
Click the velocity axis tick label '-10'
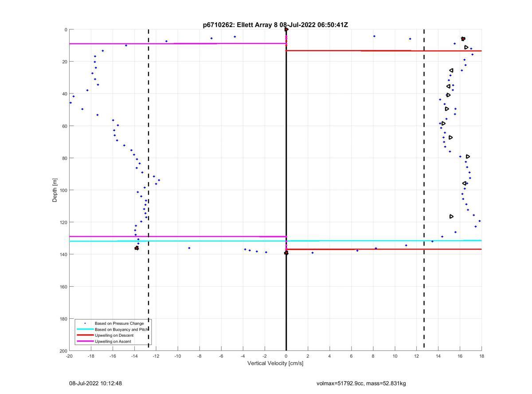click(x=178, y=356)
